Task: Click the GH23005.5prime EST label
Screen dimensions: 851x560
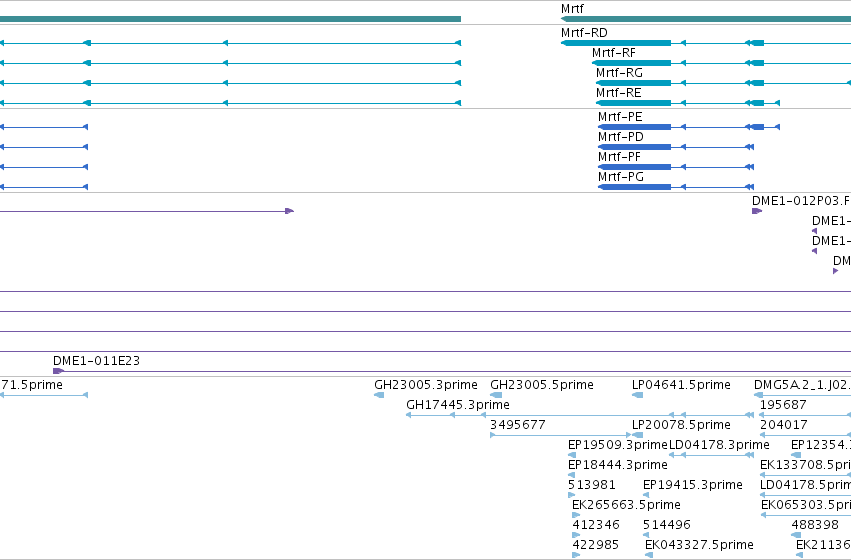Action: tap(542, 385)
